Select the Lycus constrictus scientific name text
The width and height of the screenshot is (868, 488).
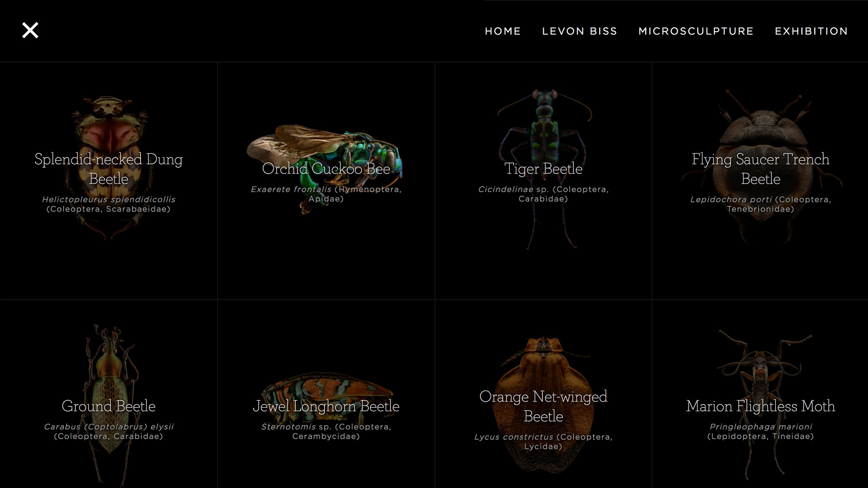(514, 437)
